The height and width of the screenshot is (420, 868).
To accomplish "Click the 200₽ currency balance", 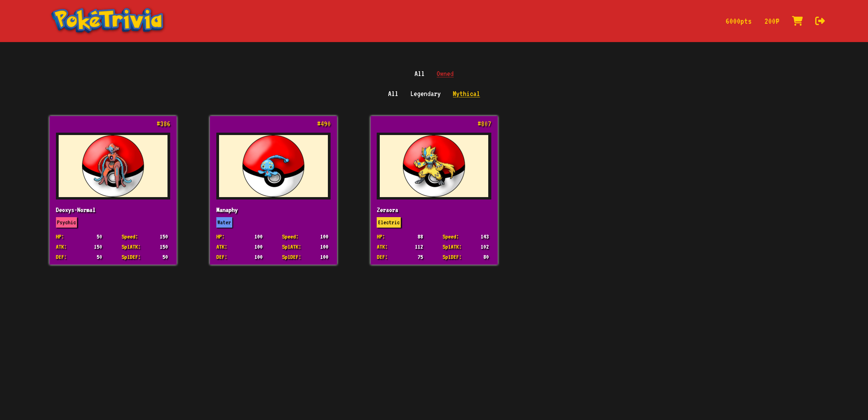I will click(772, 21).
